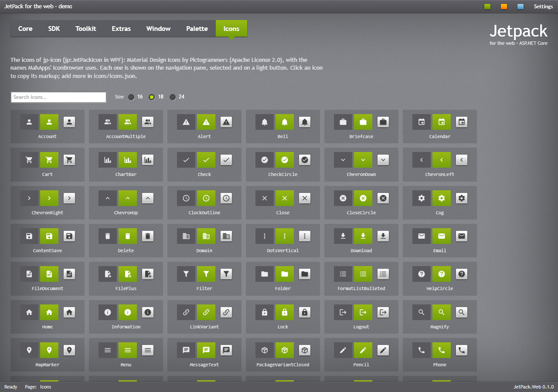Click the dark Lock icon
This screenshot has height=392, width=558.
coord(265,312)
